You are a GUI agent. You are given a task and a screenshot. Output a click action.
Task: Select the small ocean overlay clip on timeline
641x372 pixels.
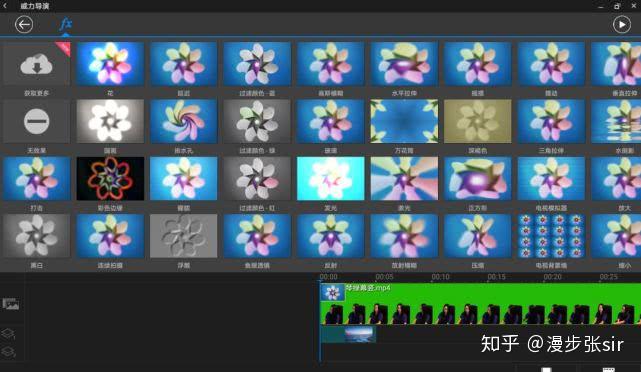(x=348, y=334)
